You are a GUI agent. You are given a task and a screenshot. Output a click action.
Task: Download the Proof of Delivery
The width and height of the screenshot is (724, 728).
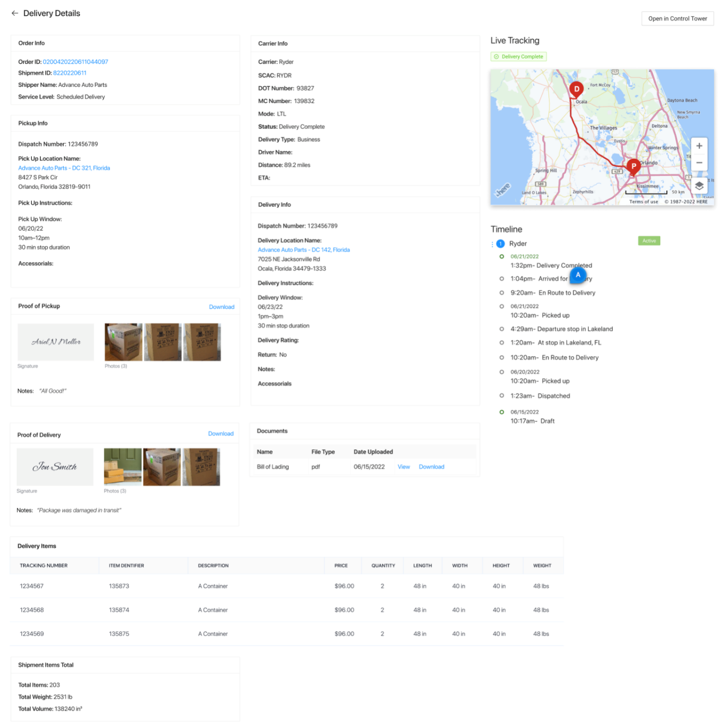coord(221,434)
